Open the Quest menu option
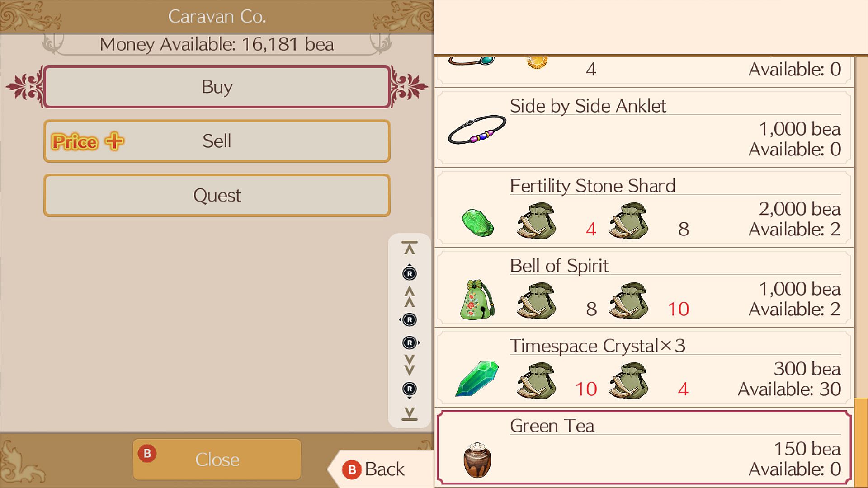The width and height of the screenshot is (868, 488). click(x=217, y=195)
